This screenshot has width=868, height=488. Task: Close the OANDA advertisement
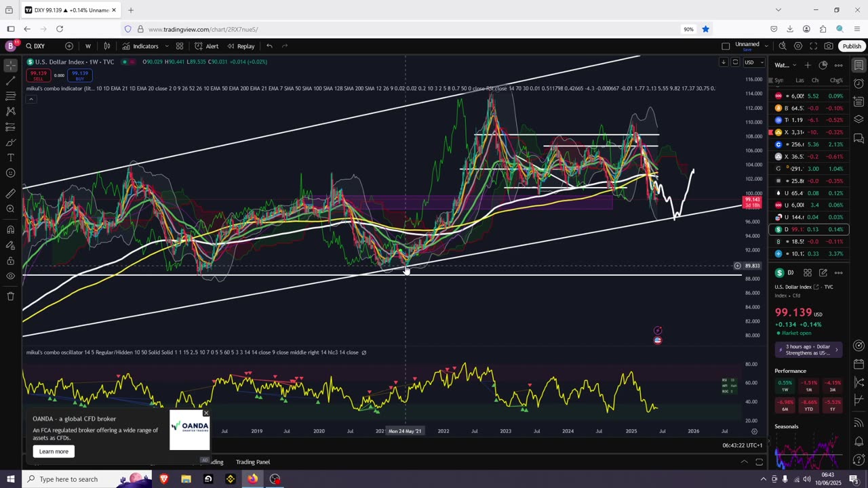click(x=206, y=413)
